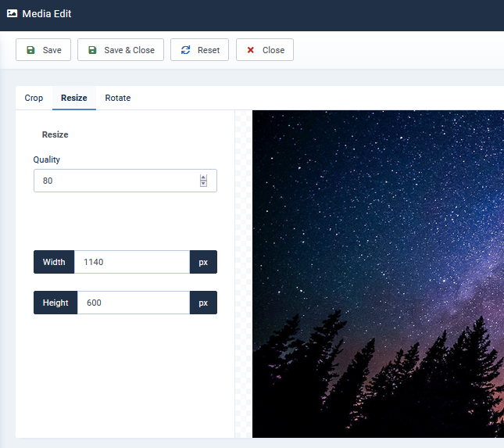Click the Height field showing 600

pos(134,303)
